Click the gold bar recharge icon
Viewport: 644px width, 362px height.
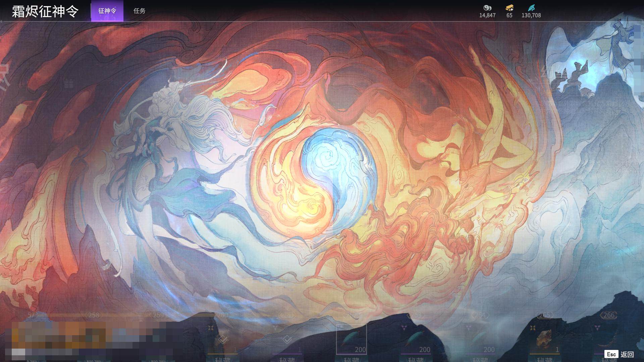point(509,8)
